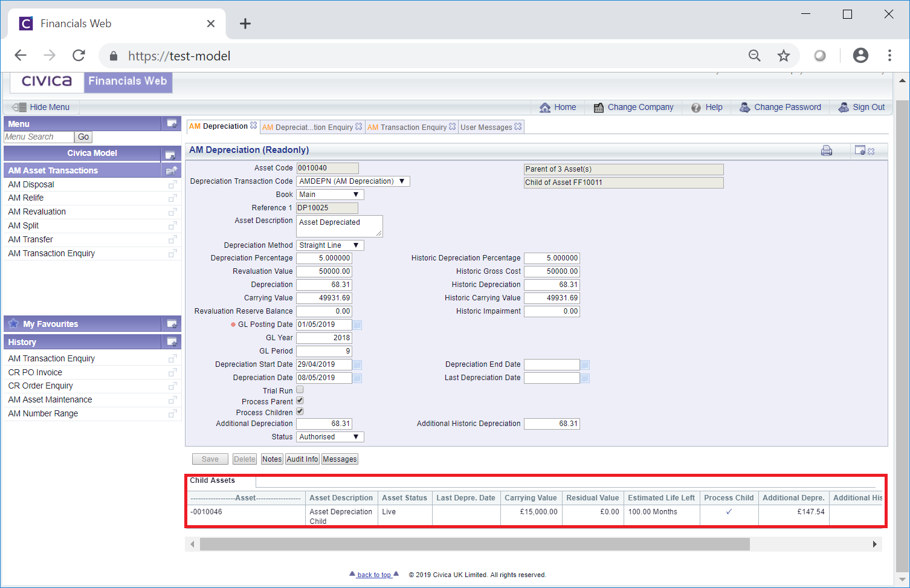Open the Depreciation Method dropdown

(330, 245)
